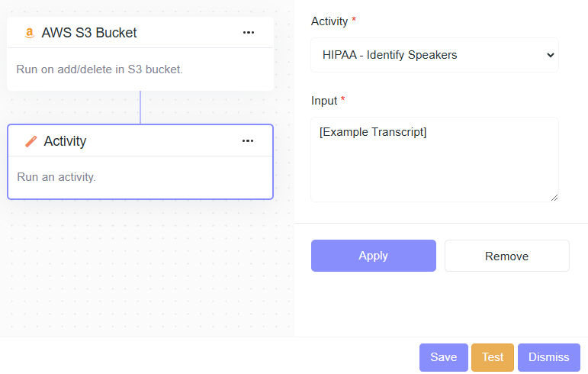The width and height of the screenshot is (588, 374).
Task: Click the chevron arrow of Activity select
Action: (550, 55)
